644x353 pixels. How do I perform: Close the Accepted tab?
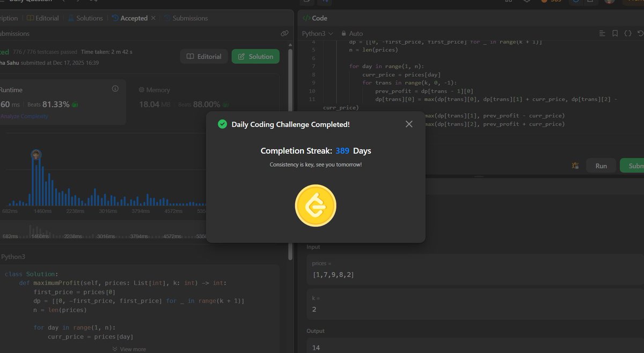point(153,18)
